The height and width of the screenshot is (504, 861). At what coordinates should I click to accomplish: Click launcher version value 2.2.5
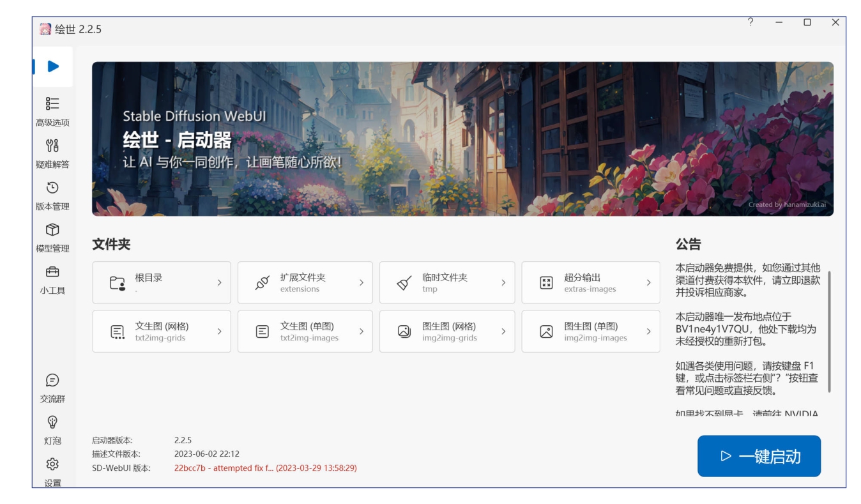(183, 440)
